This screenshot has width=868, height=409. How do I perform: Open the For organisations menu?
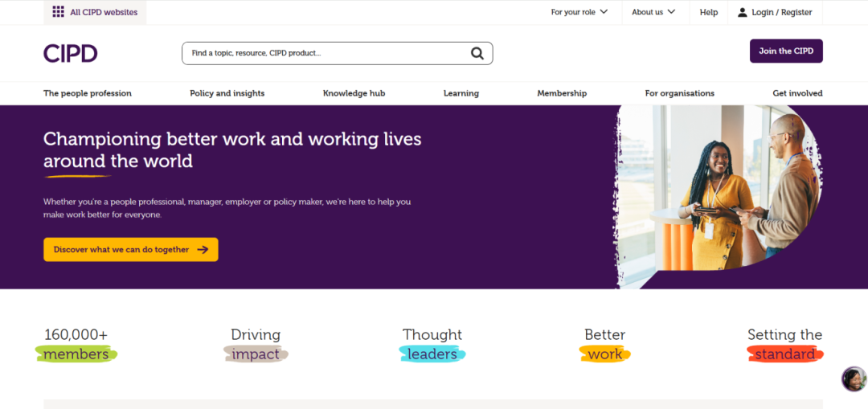pyautogui.click(x=679, y=93)
